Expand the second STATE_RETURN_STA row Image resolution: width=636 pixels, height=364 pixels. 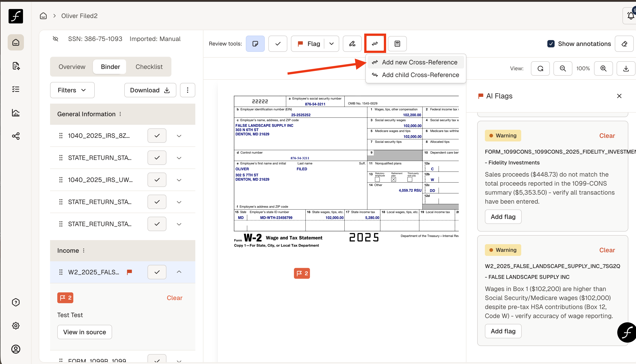point(179,202)
